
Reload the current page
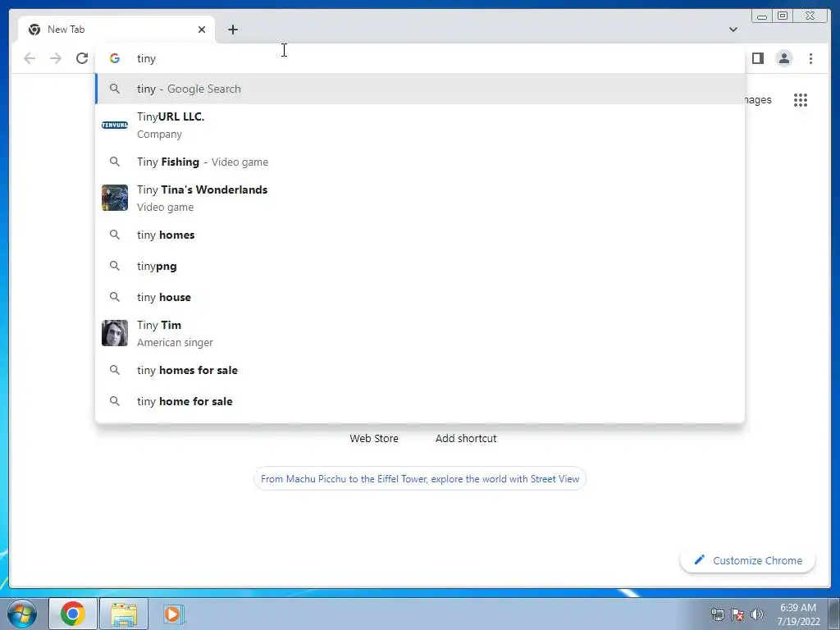coord(82,58)
